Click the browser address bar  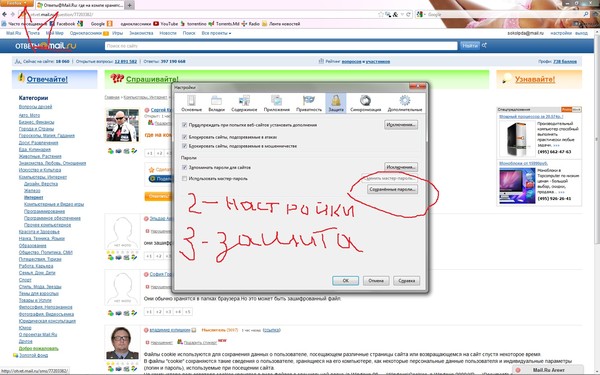[199, 15]
